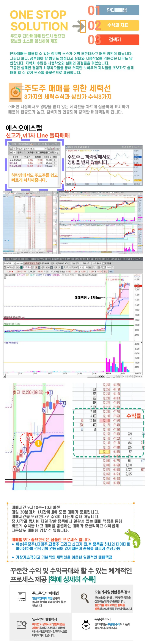Viewport: 151px width, 644px height.
Task: Click the 매수 (buy) button
Action: coord(105,272)
